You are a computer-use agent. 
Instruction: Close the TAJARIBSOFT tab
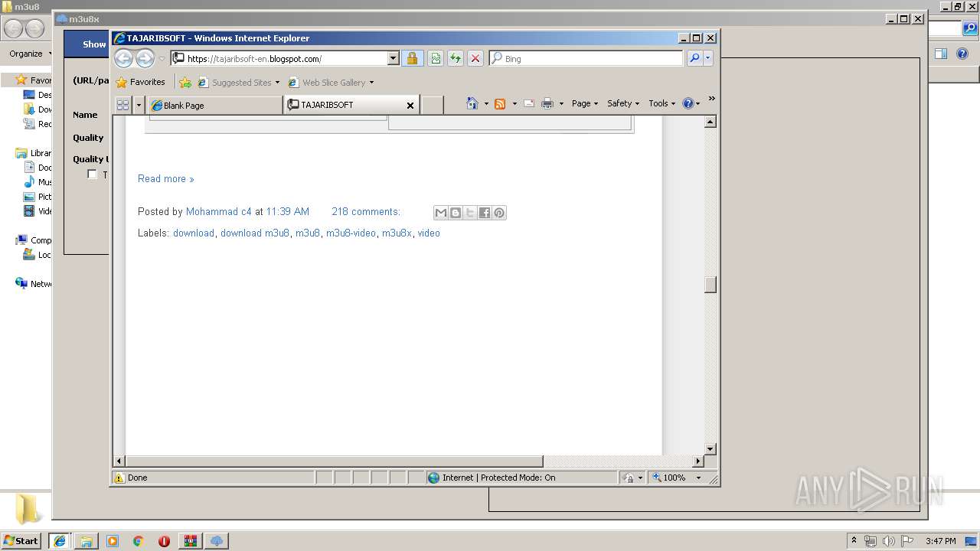click(x=410, y=106)
